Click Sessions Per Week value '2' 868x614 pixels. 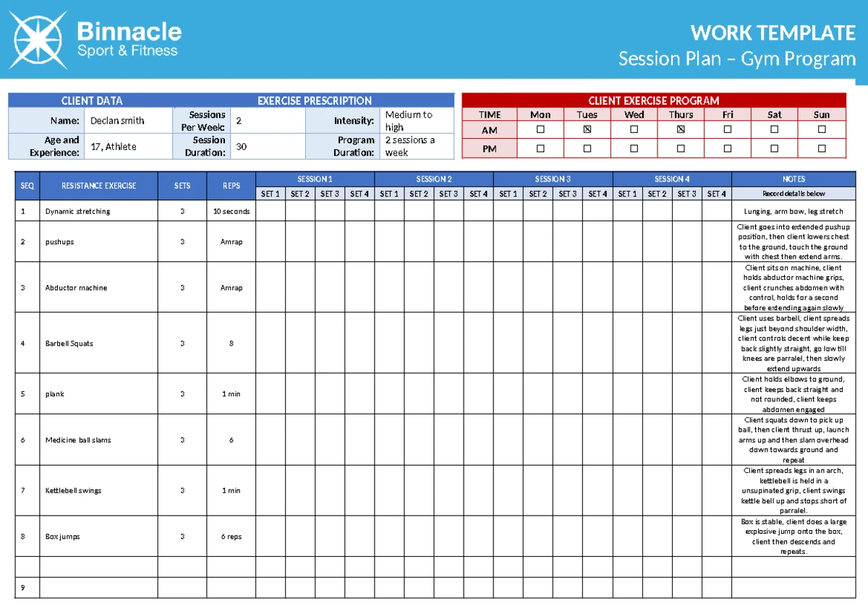tap(268, 121)
